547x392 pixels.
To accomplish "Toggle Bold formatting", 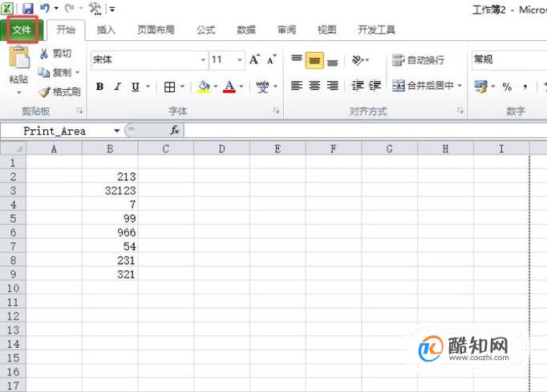I will click(99, 86).
